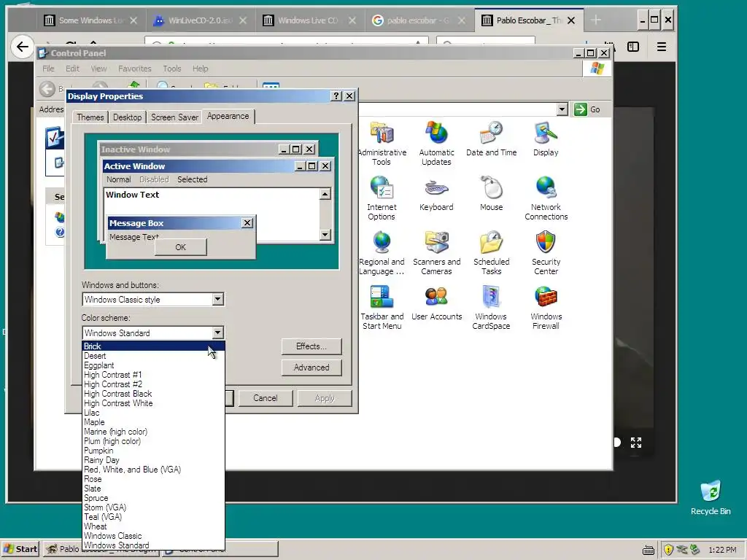Open the Favorites menu
The image size is (747, 560).
click(x=135, y=69)
